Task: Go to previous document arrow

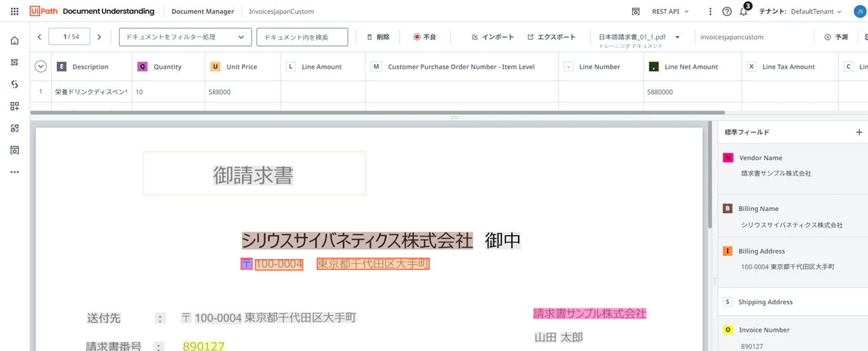Action: coord(39,37)
